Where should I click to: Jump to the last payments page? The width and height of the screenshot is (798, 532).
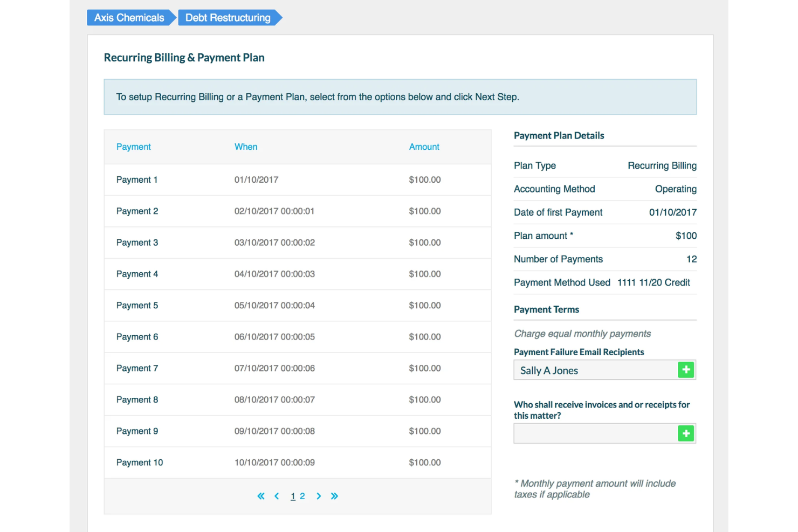pyautogui.click(x=334, y=496)
